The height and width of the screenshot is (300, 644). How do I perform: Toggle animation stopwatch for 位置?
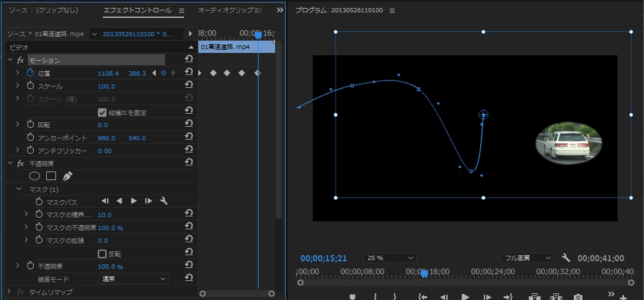tap(30, 73)
